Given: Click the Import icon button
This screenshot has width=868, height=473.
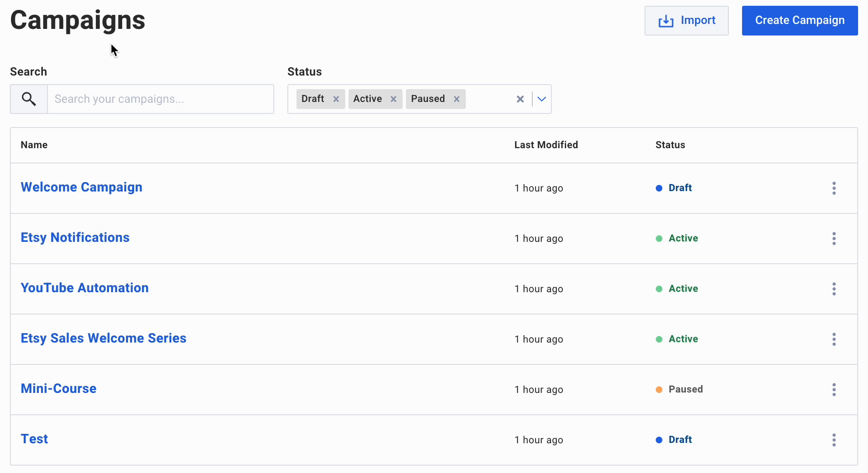Looking at the screenshot, I should (665, 20).
